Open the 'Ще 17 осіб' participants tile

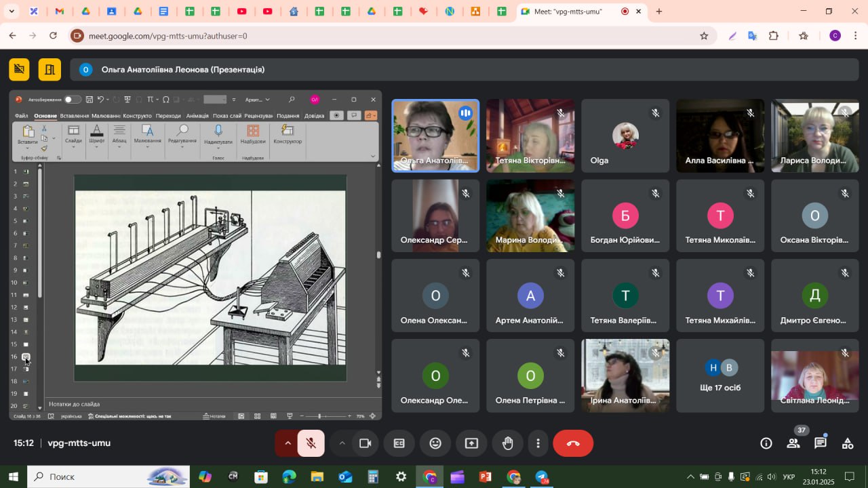pyautogui.click(x=720, y=375)
